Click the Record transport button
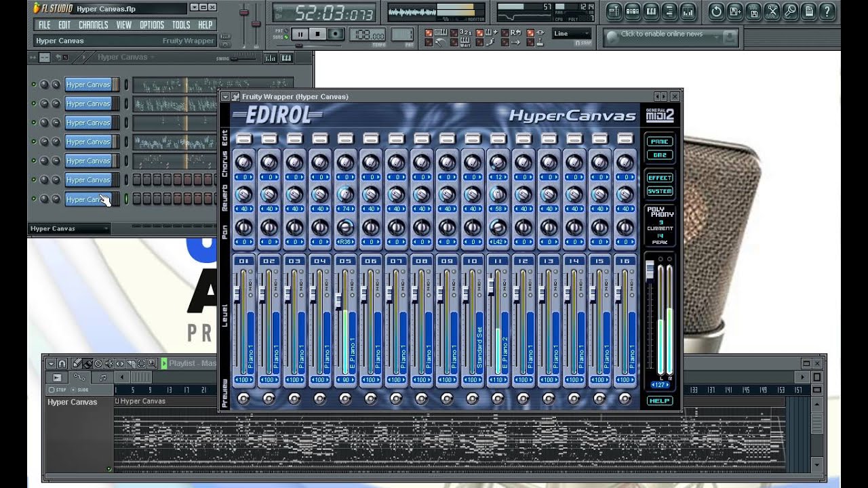 (335, 34)
